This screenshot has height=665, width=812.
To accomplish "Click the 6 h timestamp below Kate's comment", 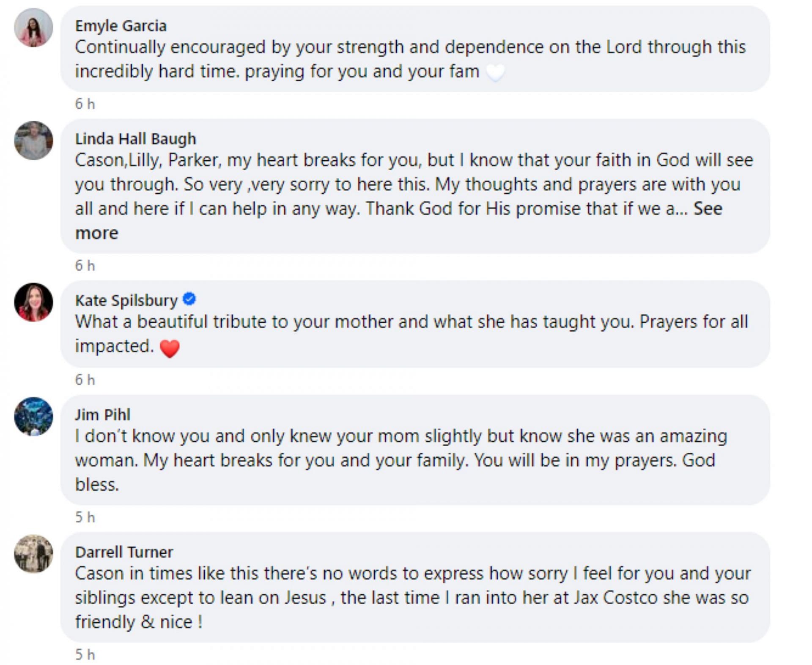I will click(x=85, y=380).
